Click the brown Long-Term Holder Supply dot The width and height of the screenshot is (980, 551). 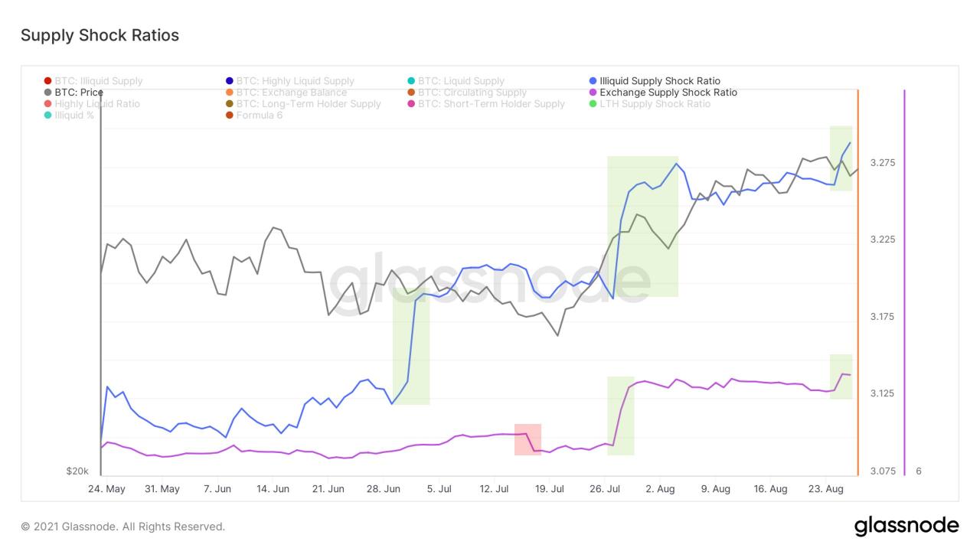[x=230, y=104]
